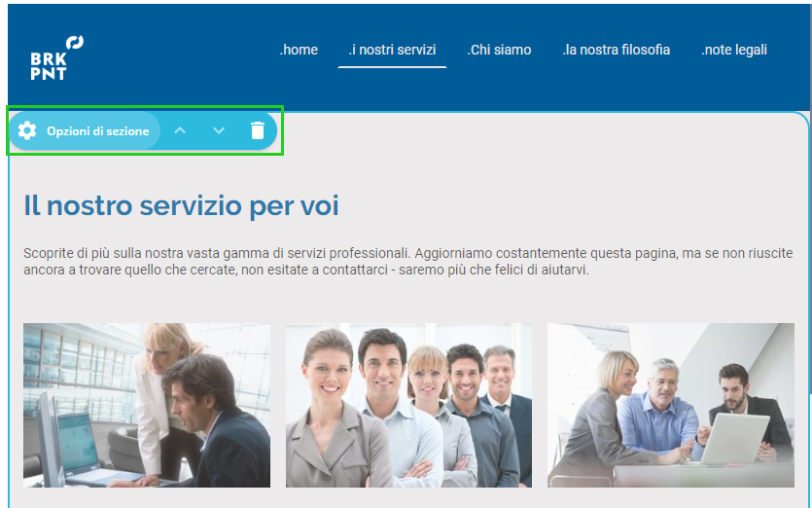Move section down with the down chevron

tap(219, 130)
